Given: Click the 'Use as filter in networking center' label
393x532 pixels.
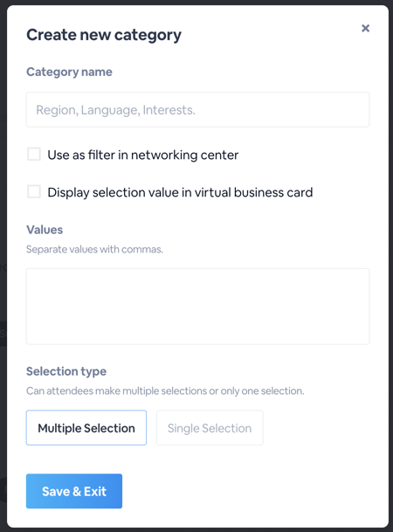Looking at the screenshot, I should coord(142,155).
